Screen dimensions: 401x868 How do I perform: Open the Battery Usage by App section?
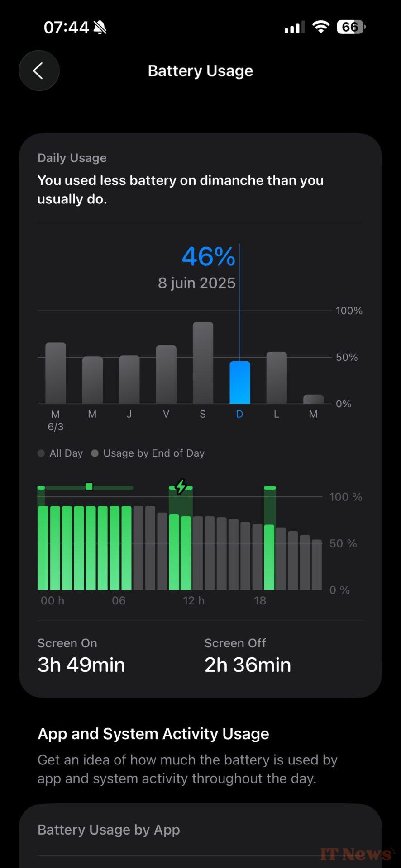[109, 830]
